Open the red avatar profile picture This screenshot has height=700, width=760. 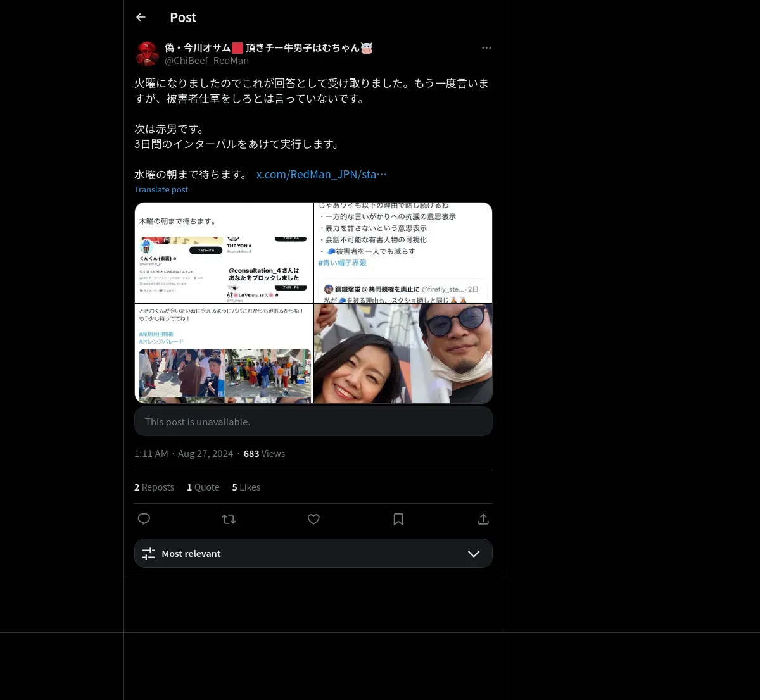click(147, 54)
